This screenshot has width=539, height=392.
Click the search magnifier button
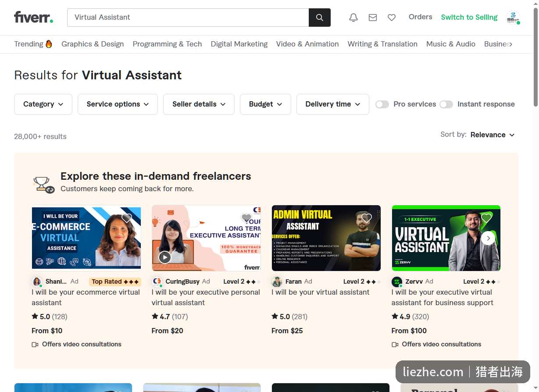click(320, 18)
